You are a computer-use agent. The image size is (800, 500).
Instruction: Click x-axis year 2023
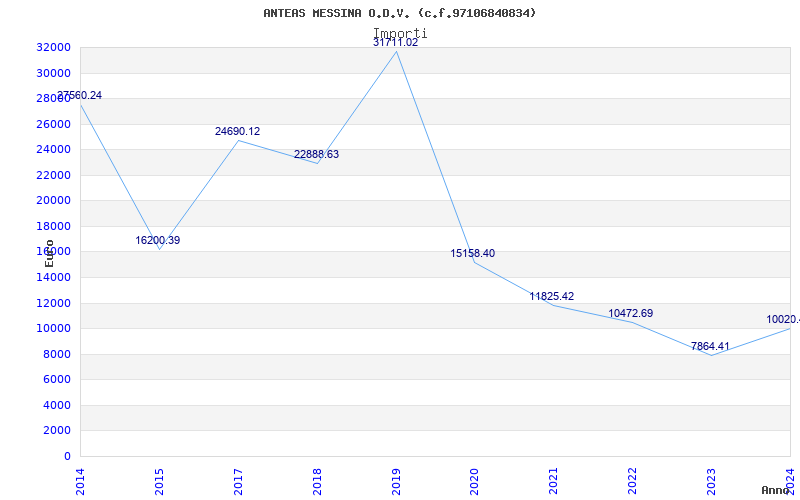[x=711, y=481]
